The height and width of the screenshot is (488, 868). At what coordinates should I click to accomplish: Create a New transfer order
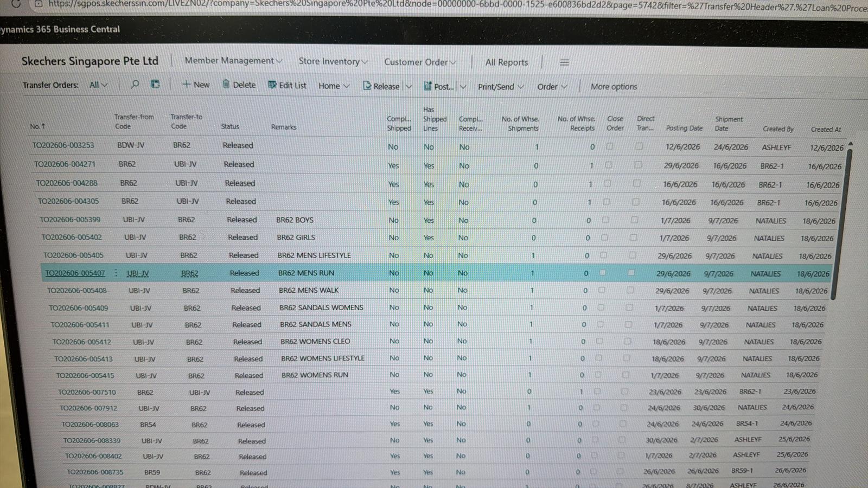coord(196,85)
